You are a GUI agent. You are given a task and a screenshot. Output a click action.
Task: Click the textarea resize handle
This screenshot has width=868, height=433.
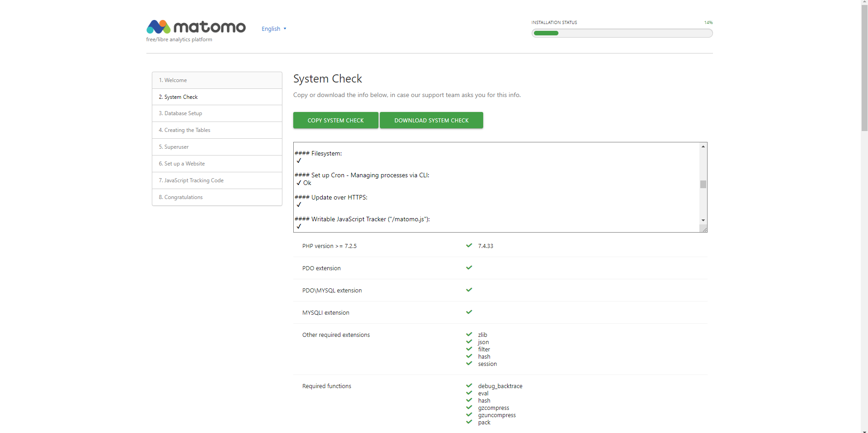pos(703,229)
